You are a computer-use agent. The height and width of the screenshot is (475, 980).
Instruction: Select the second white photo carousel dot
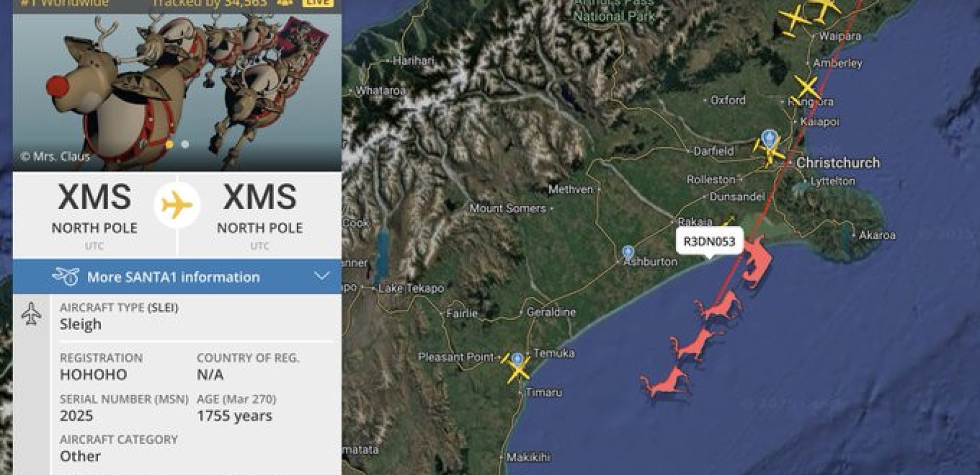click(x=185, y=144)
